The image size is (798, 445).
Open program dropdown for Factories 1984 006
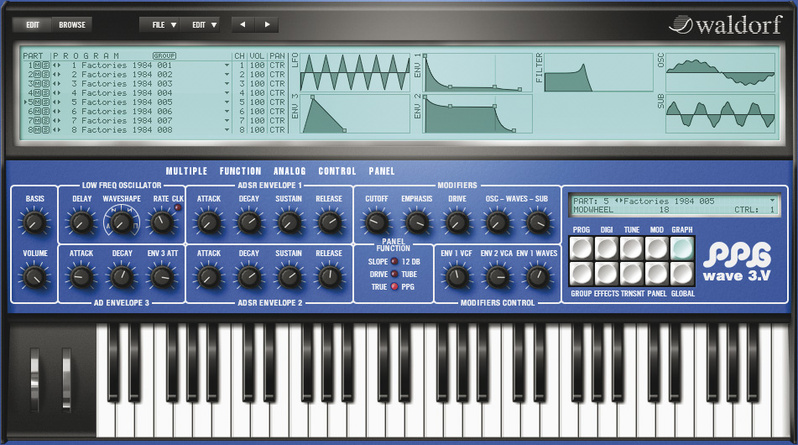pyautogui.click(x=227, y=112)
